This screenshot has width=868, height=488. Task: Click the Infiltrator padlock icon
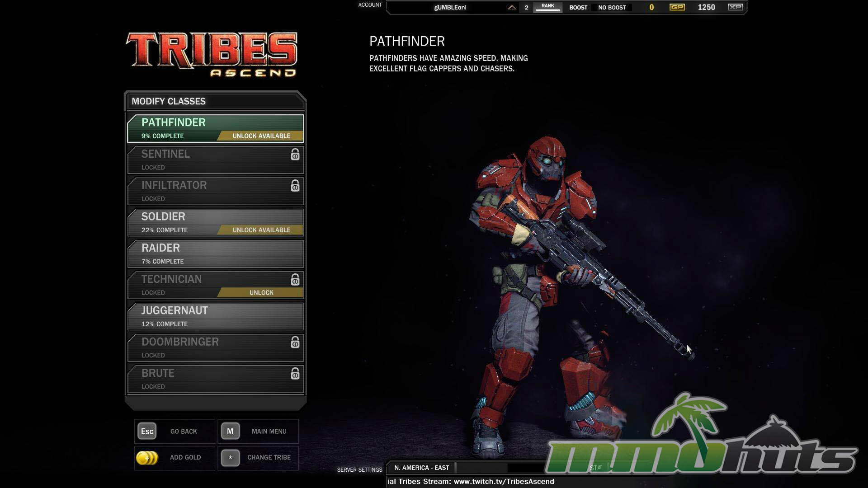point(295,186)
